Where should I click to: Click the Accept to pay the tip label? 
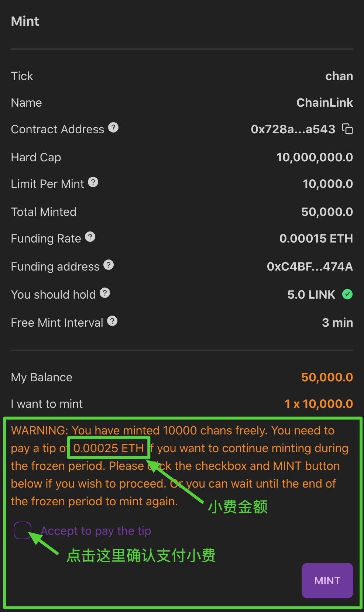[x=96, y=531]
